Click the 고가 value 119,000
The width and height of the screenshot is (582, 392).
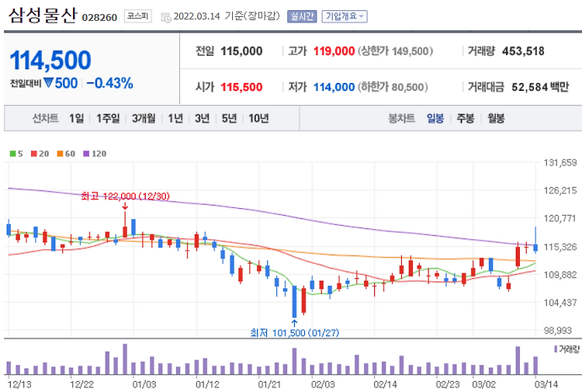[x=334, y=51]
